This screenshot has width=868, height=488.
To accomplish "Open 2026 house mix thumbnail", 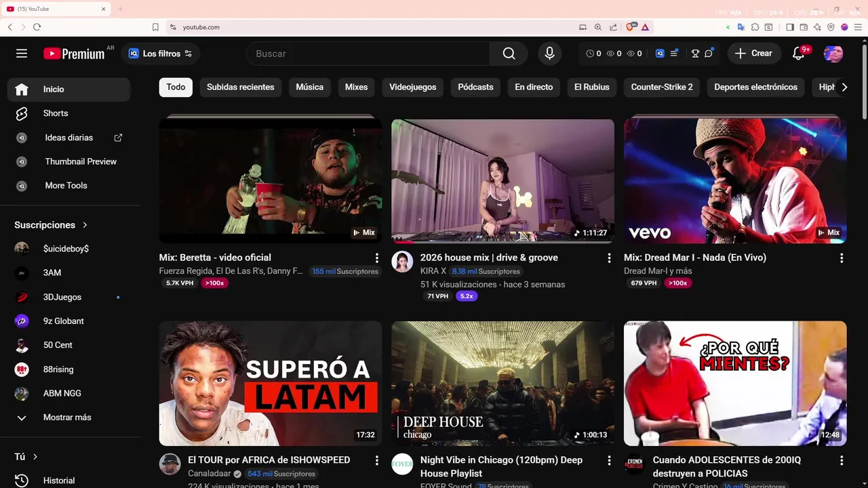I will 502,181.
